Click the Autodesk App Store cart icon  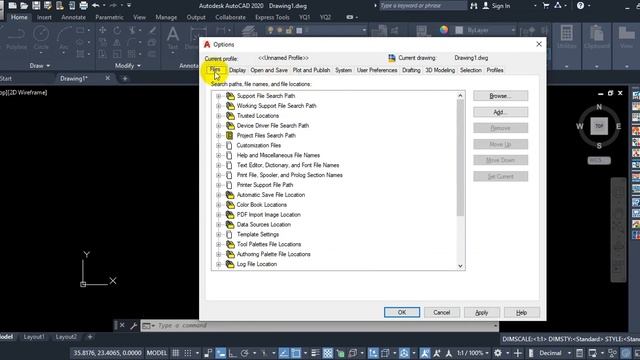pos(546,6)
